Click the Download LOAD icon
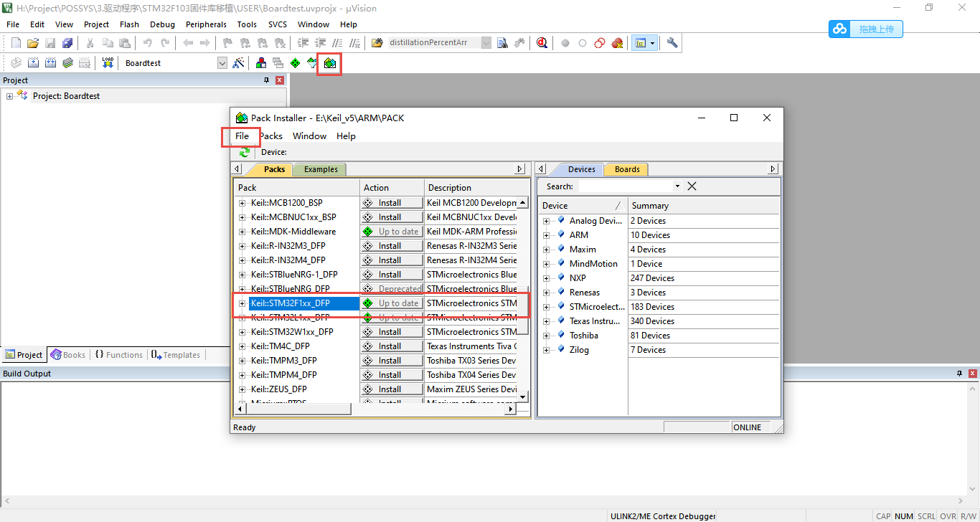 pos(108,63)
